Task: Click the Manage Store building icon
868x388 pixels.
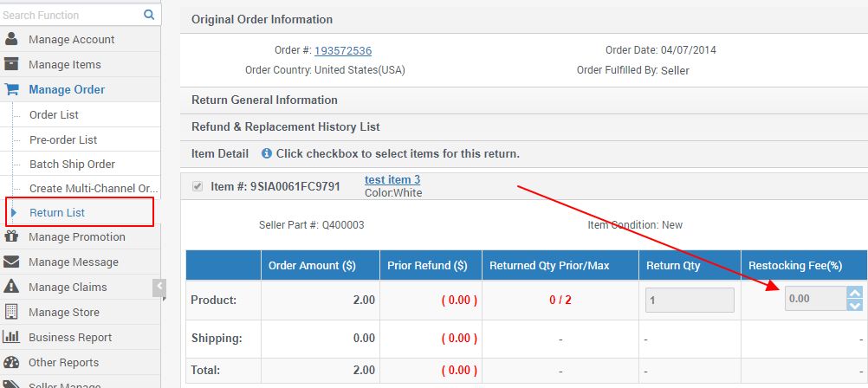Action: (x=11, y=312)
